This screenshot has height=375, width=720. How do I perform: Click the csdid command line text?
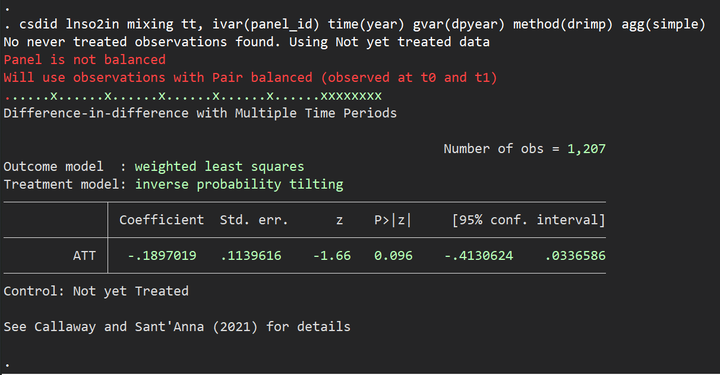362,24
